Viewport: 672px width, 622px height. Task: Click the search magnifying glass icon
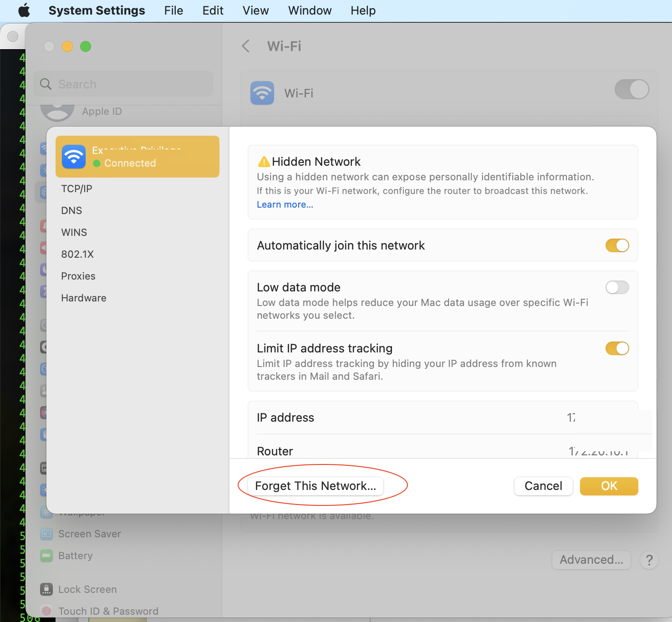tap(46, 84)
